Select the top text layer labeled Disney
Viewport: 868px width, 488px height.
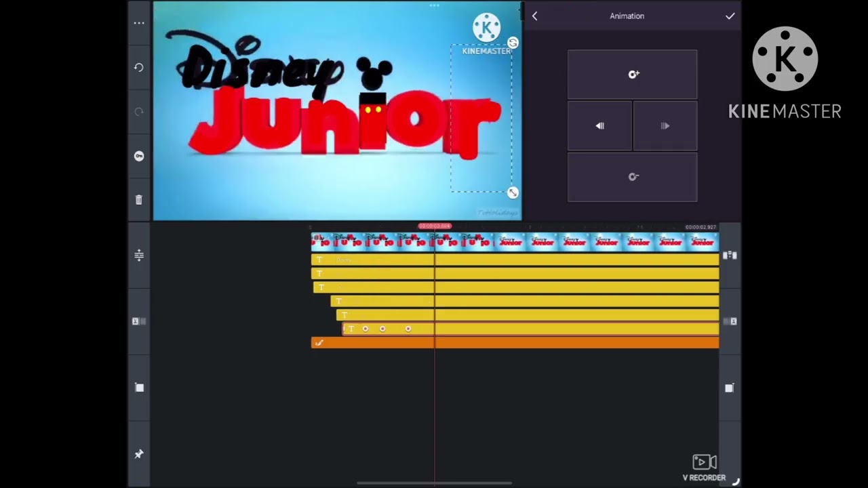[515, 260]
